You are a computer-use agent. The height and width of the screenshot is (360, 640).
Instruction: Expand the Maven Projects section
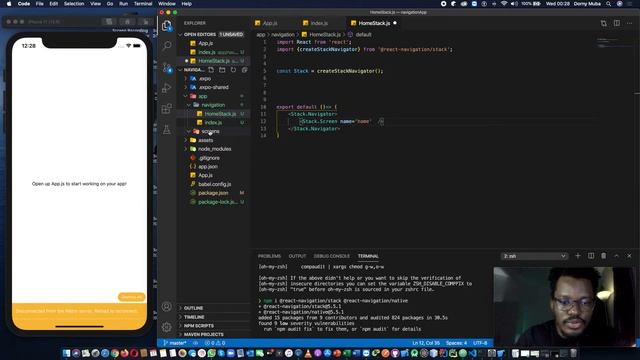[203, 335]
